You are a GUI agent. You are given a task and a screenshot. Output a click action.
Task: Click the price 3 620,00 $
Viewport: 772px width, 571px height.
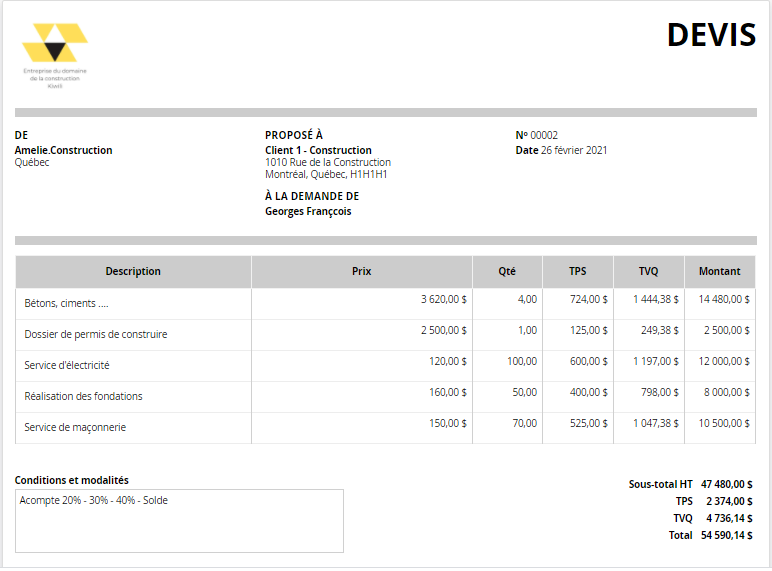pyautogui.click(x=444, y=299)
